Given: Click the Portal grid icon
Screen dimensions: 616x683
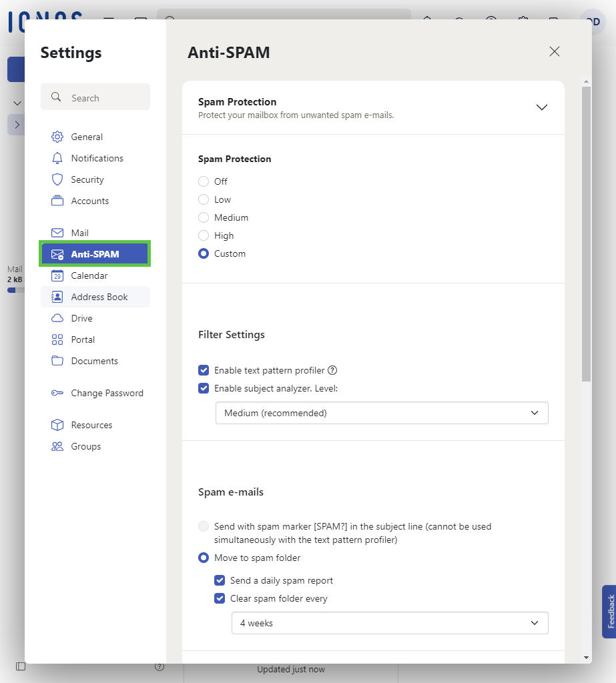Looking at the screenshot, I should coord(57,339).
